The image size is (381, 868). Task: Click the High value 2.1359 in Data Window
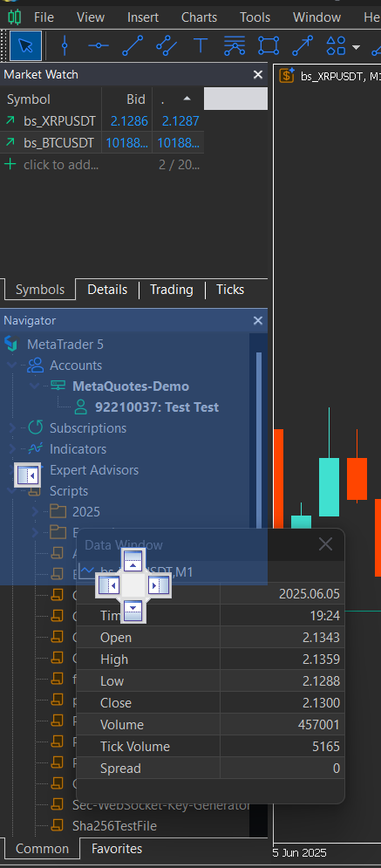321,659
